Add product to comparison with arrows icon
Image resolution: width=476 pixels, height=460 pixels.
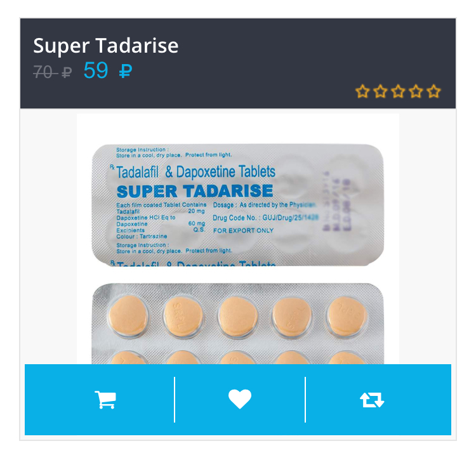372,400
